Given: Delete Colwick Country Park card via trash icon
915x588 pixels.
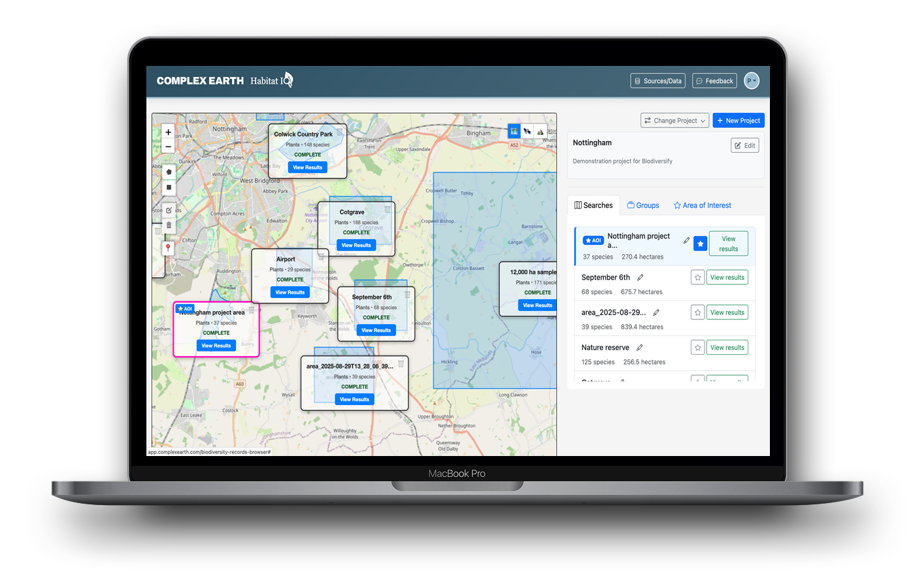Looking at the screenshot, I should 339,133.
